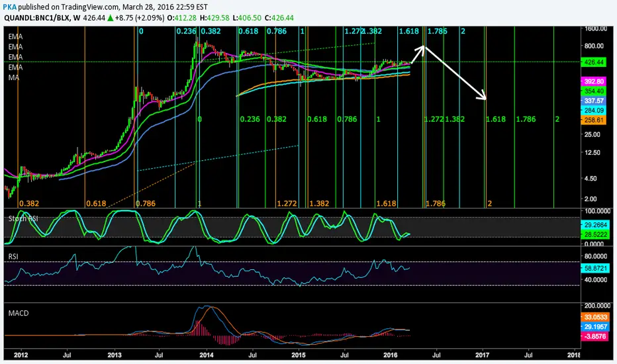Image resolution: width=617 pixels, height=364 pixels.
Task: Click the green 426.44 price tag on axis
Action: 593,62
